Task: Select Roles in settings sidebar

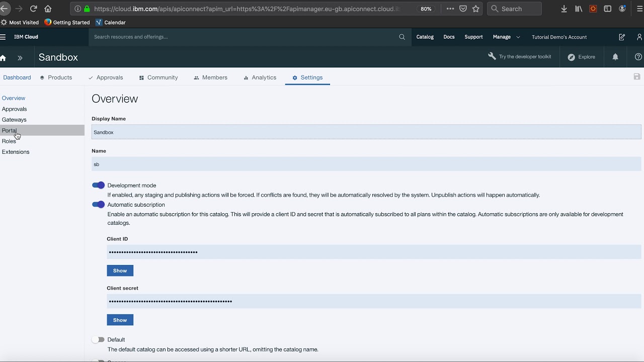Action: pos(9,141)
